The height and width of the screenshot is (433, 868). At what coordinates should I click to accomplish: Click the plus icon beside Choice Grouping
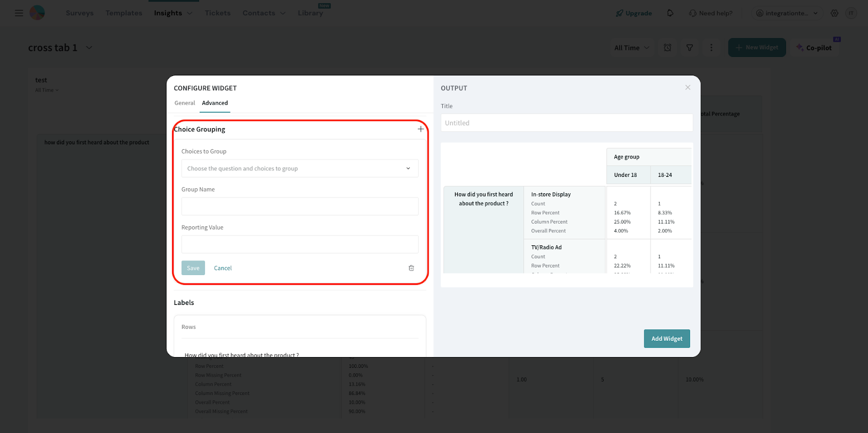(420, 129)
